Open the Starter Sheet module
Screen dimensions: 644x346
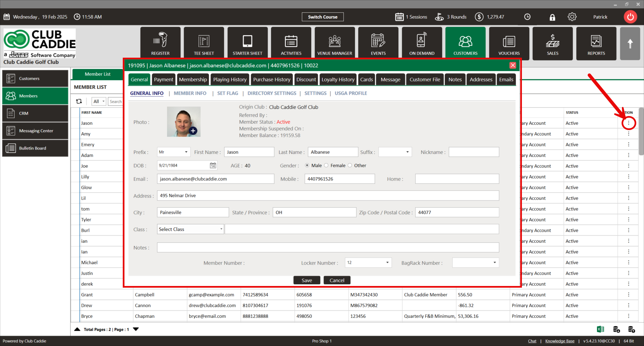click(248, 44)
